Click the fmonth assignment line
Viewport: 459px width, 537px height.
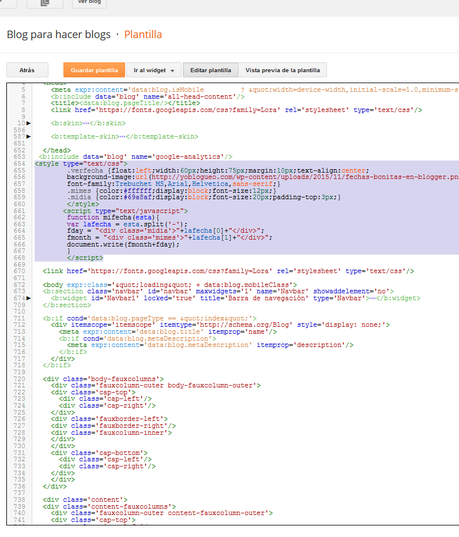click(170, 238)
